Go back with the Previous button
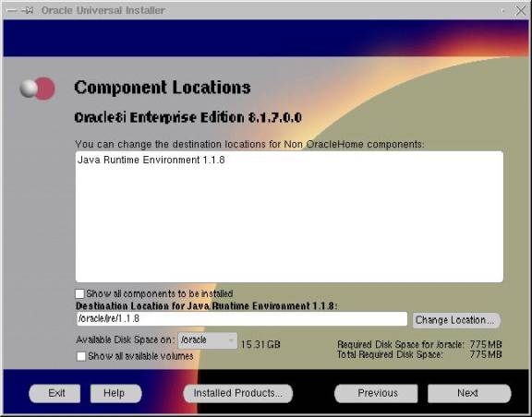 coord(376,393)
